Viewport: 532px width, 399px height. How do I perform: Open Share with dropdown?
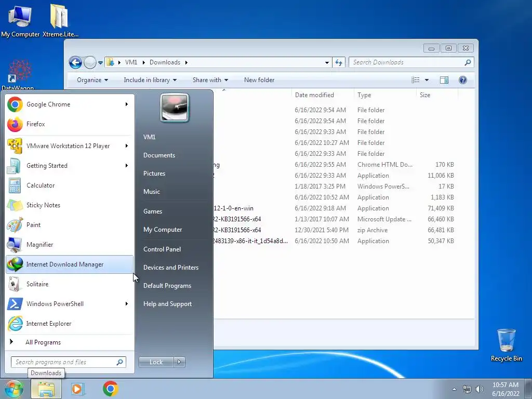tap(210, 80)
